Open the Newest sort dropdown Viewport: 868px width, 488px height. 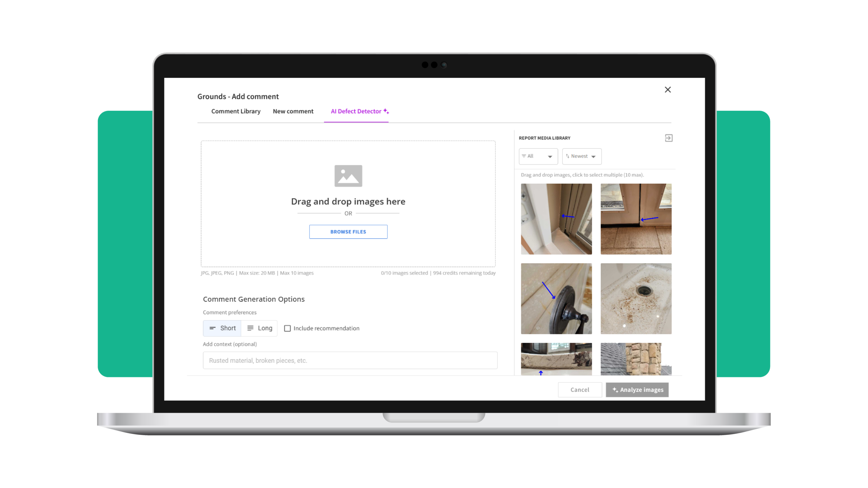coord(582,156)
